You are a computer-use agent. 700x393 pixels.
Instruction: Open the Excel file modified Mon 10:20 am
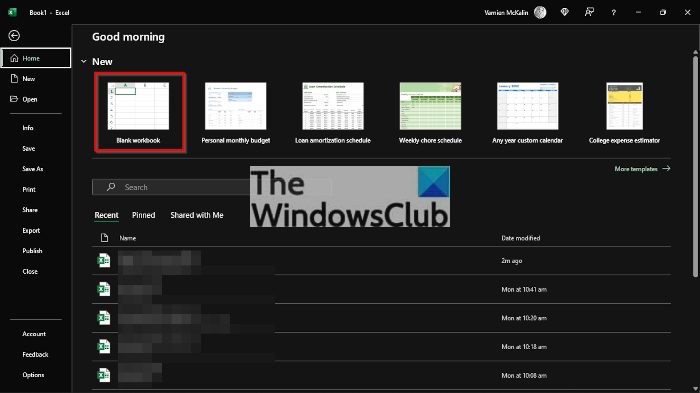coord(381,318)
